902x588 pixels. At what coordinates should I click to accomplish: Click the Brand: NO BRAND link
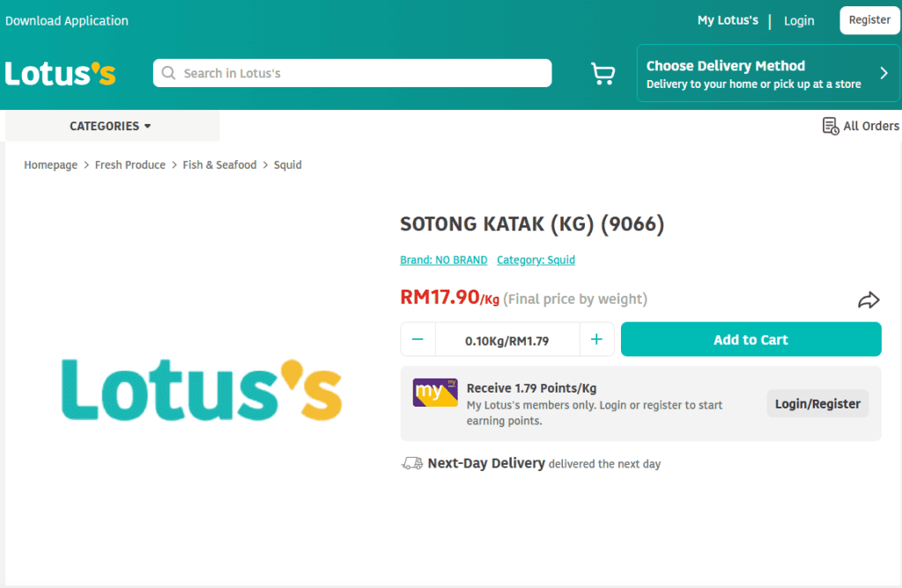click(x=444, y=260)
